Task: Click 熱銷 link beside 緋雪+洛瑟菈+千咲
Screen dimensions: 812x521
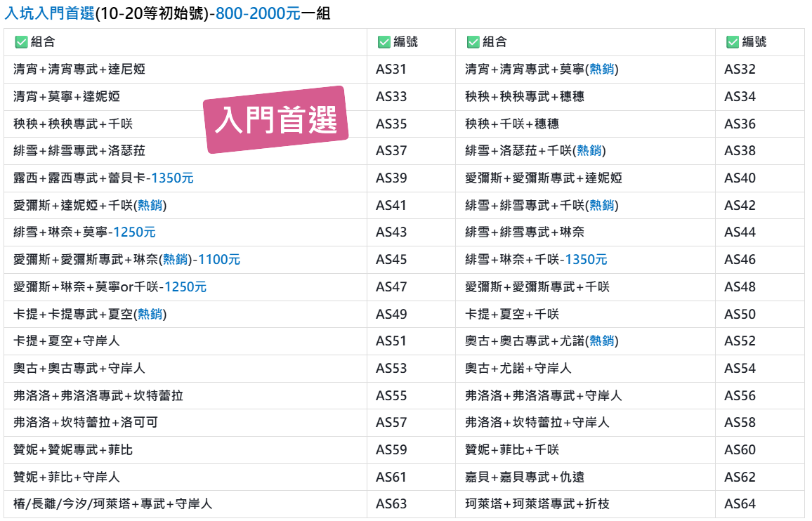Action: tap(589, 151)
